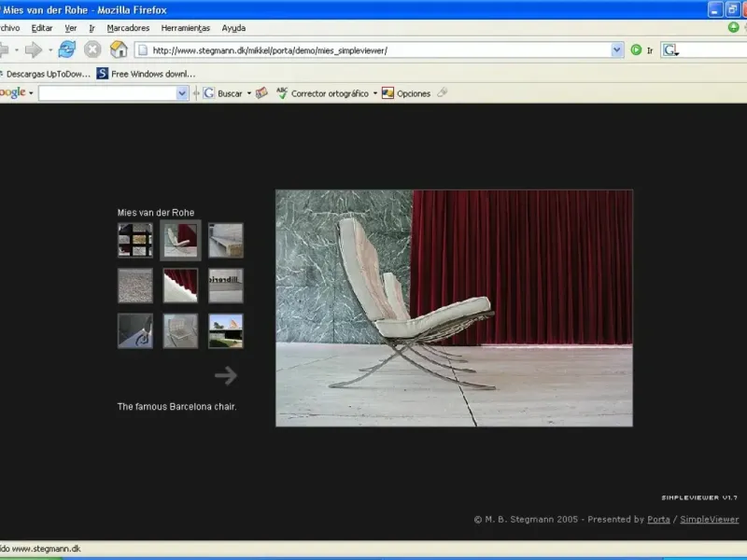
Task: Click the gallery next-page arrow
Action: (x=226, y=375)
